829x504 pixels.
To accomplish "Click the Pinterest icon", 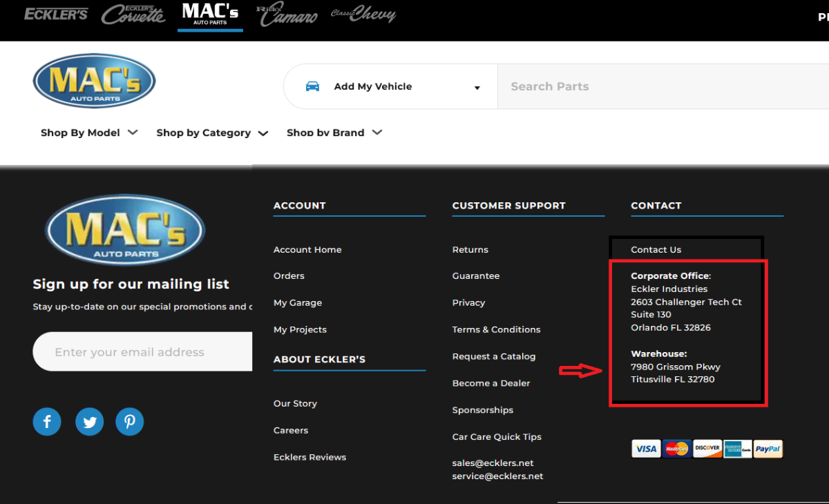I will (129, 421).
